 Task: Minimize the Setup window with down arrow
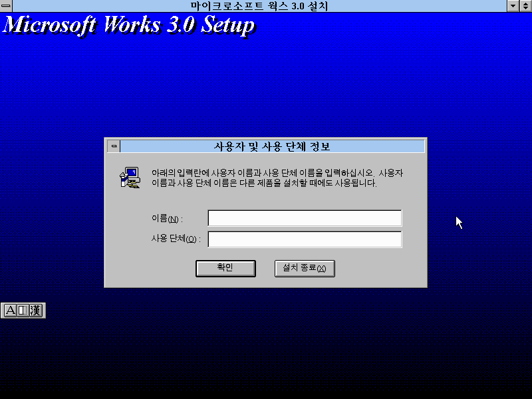[x=513, y=6]
